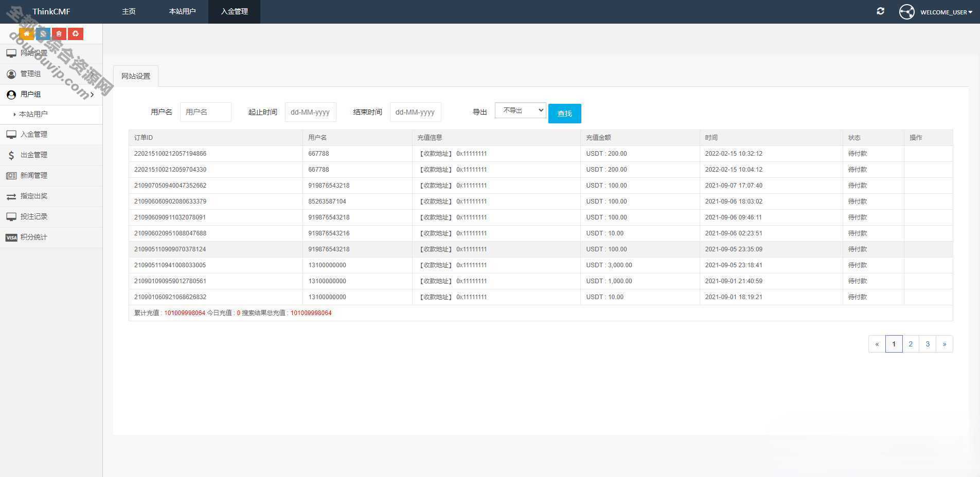Viewport: 980px width, 477px height.
Task: Open 本站用户 submenu item
Action: click(33, 114)
